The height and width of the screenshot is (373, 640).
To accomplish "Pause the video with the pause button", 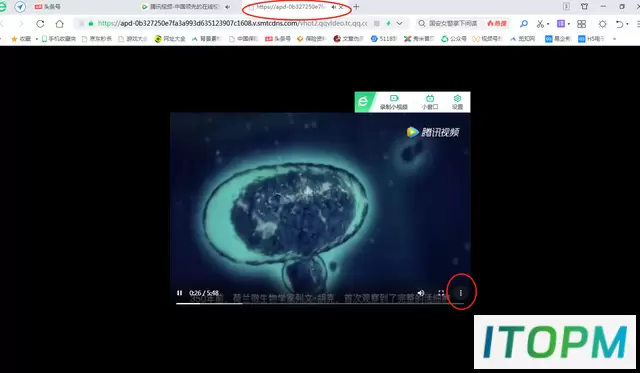I will coord(179,293).
